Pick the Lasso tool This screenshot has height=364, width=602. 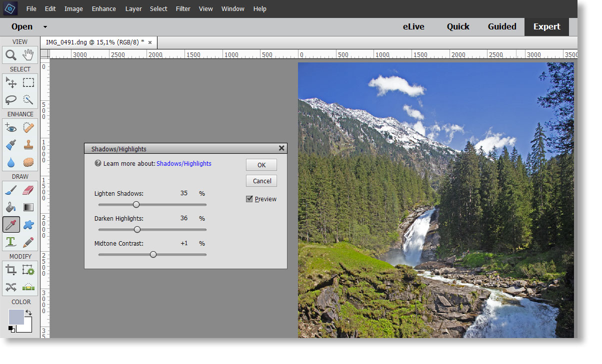click(11, 100)
